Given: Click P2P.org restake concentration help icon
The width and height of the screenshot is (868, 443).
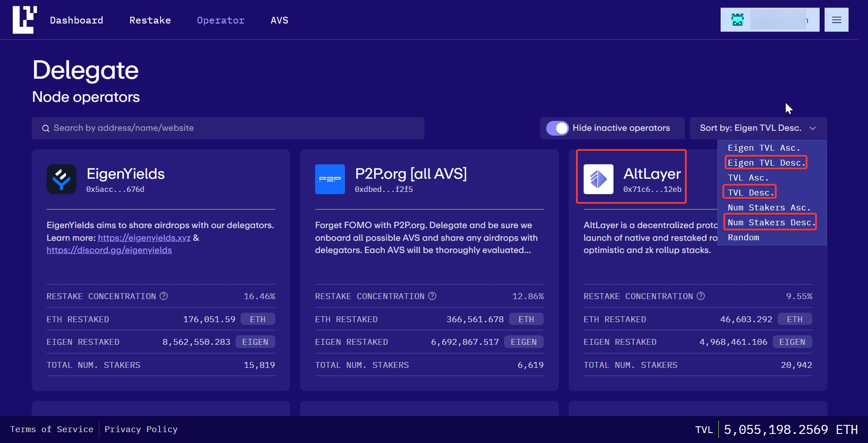Looking at the screenshot, I should (432, 296).
